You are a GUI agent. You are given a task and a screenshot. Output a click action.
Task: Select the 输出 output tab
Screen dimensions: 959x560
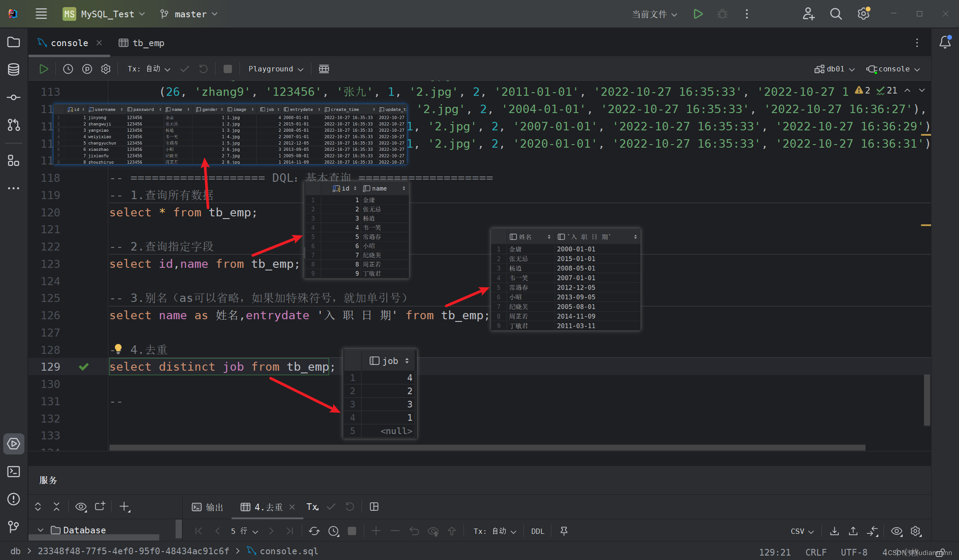click(x=208, y=507)
